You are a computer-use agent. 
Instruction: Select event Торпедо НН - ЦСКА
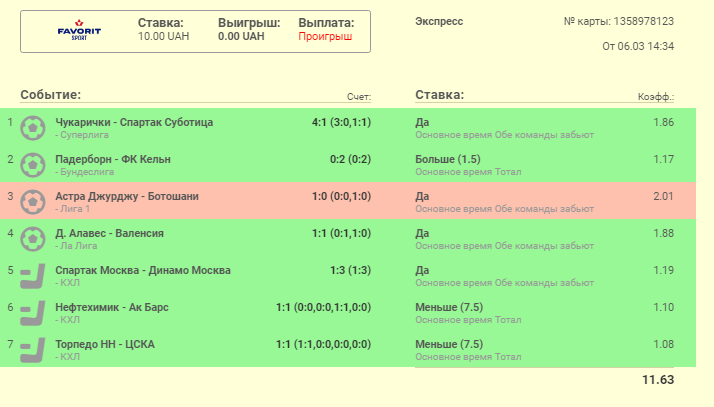(x=105, y=344)
